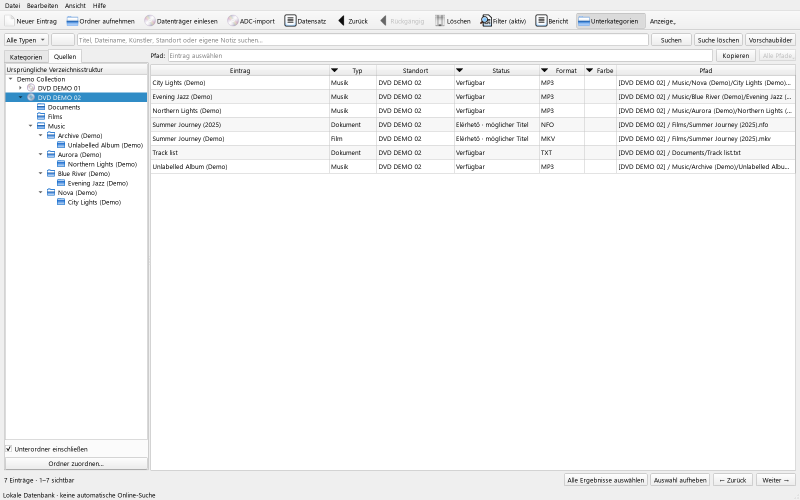The image size is (800, 500).
Task: Open the Hilfe menu
Action: pos(99,6)
